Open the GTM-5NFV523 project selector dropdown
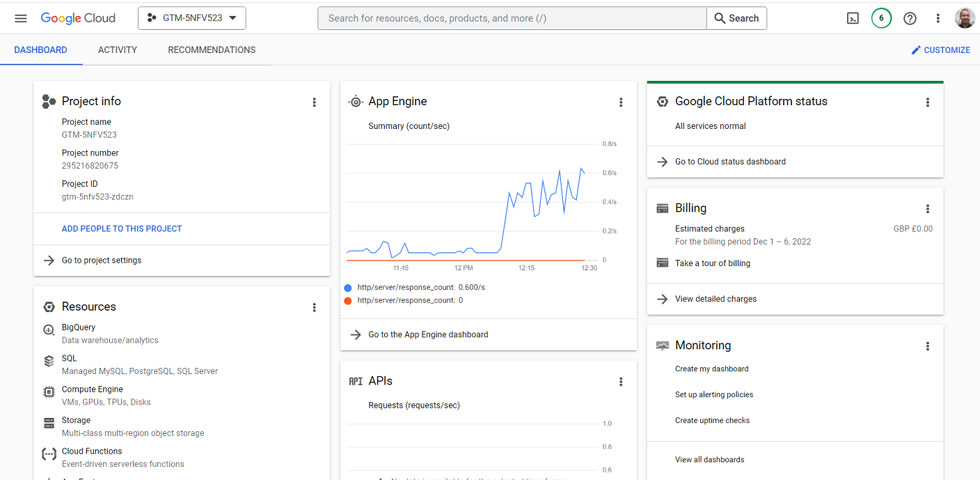This screenshot has width=980, height=480. coord(192,18)
